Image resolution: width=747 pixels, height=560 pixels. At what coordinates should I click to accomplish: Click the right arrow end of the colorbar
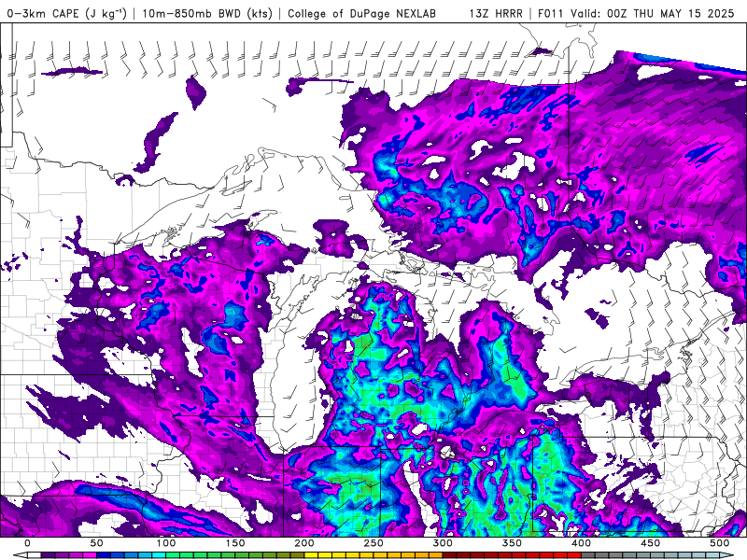[x=726, y=555]
